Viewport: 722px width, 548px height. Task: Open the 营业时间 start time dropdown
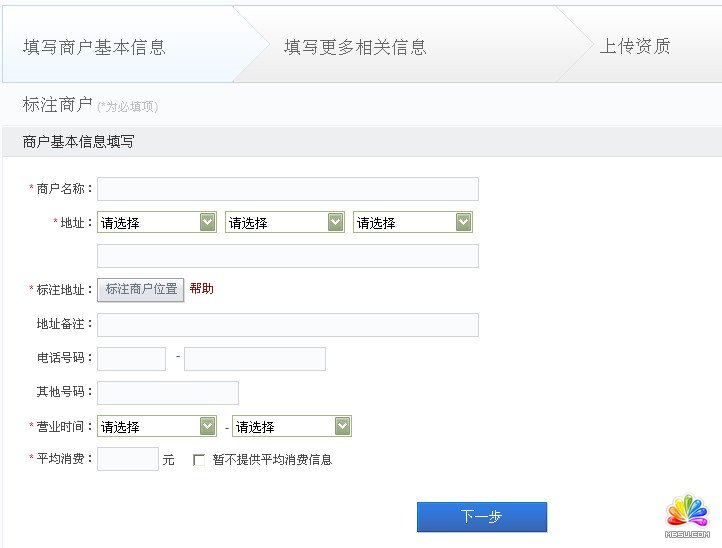tap(157, 427)
